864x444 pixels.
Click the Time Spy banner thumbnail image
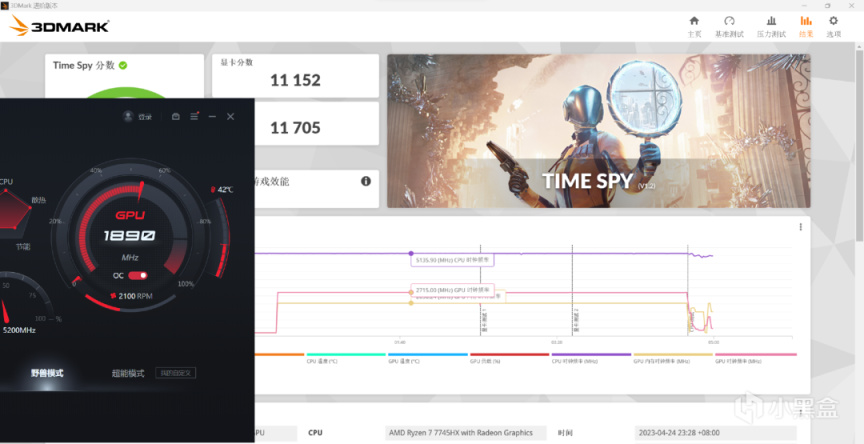[x=598, y=131]
